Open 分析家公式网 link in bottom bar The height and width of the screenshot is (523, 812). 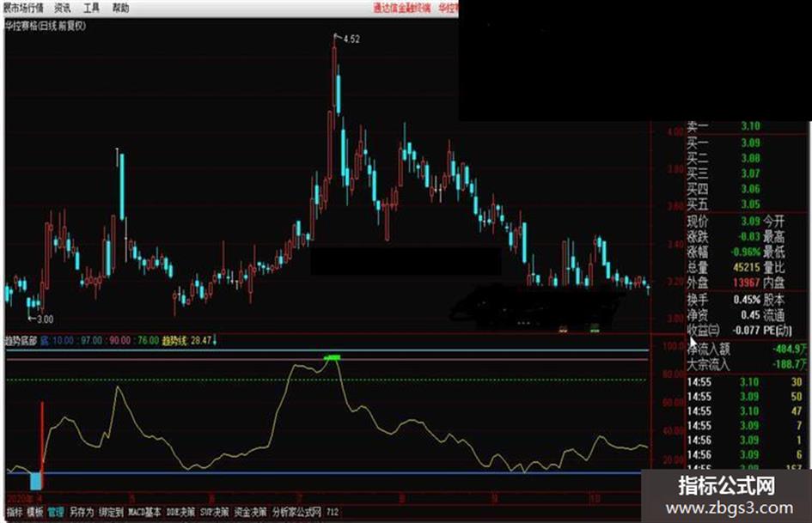(296, 512)
